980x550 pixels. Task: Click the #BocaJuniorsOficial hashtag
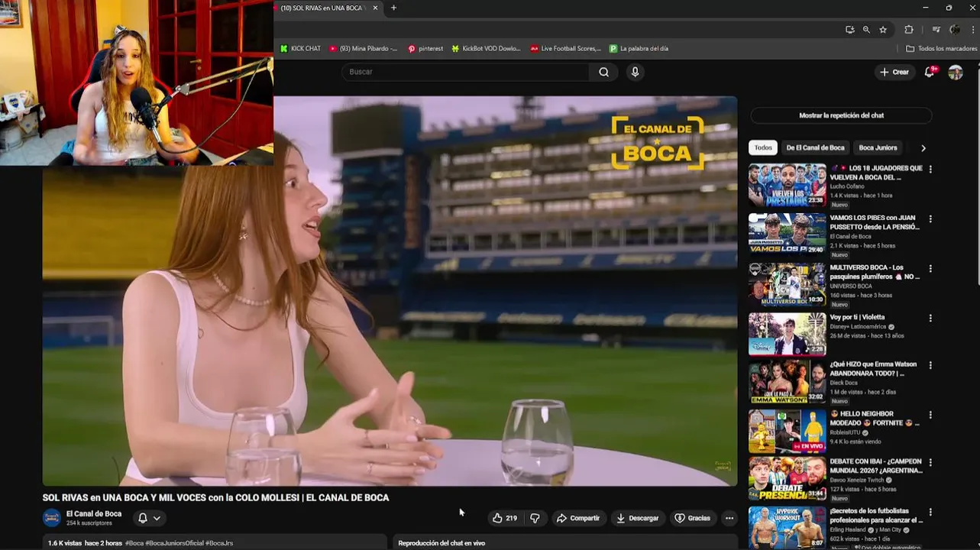[x=174, y=543]
